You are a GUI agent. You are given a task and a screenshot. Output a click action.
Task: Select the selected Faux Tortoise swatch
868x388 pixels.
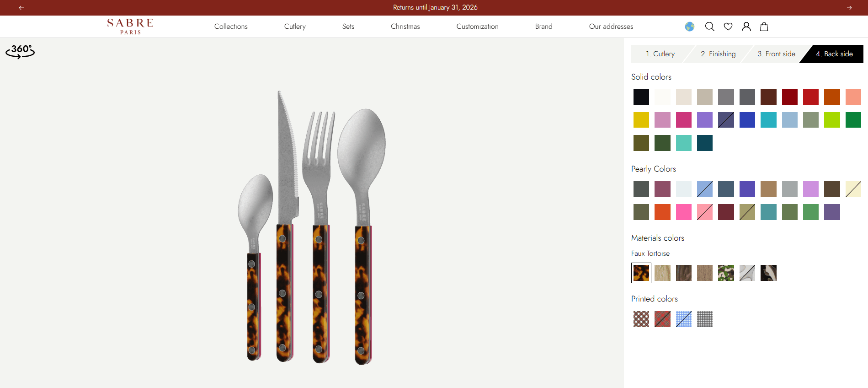click(x=641, y=273)
